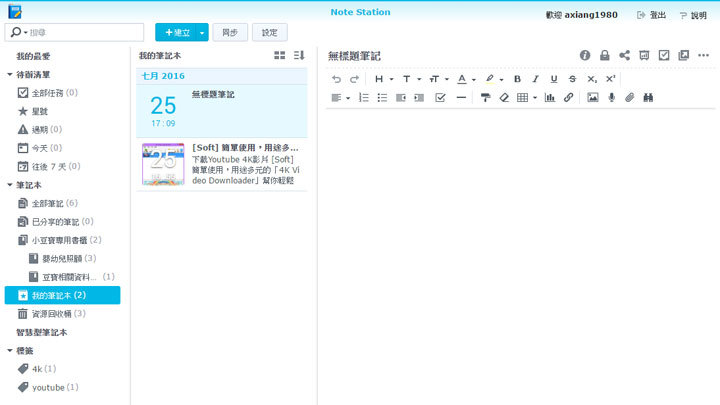The width and height of the screenshot is (720, 405).
Task: Click the paperclip attachment icon
Action: tap(629, 98)
